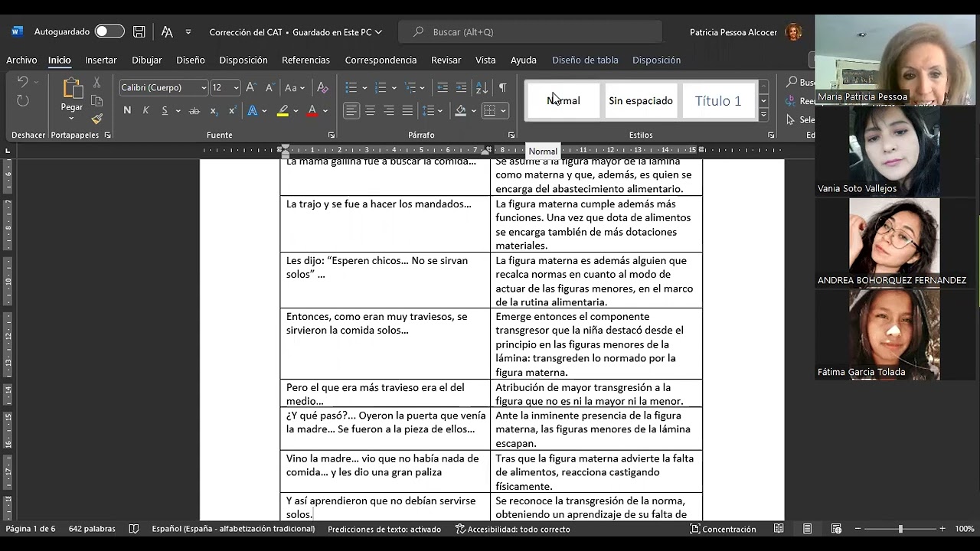980x551 pixels.
Task: Toggle underline (S) formatting
Action: (164, 111)
